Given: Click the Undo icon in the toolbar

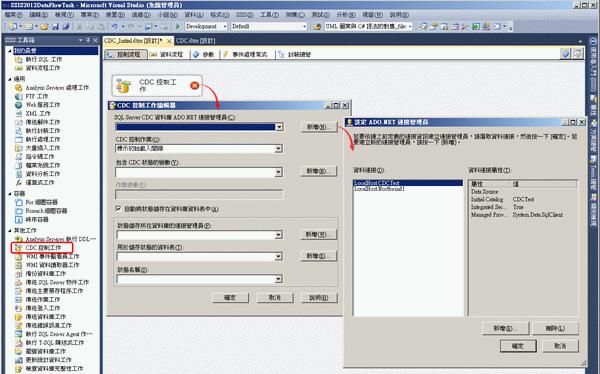Looking at the screenshot, I should click(114, 26).
